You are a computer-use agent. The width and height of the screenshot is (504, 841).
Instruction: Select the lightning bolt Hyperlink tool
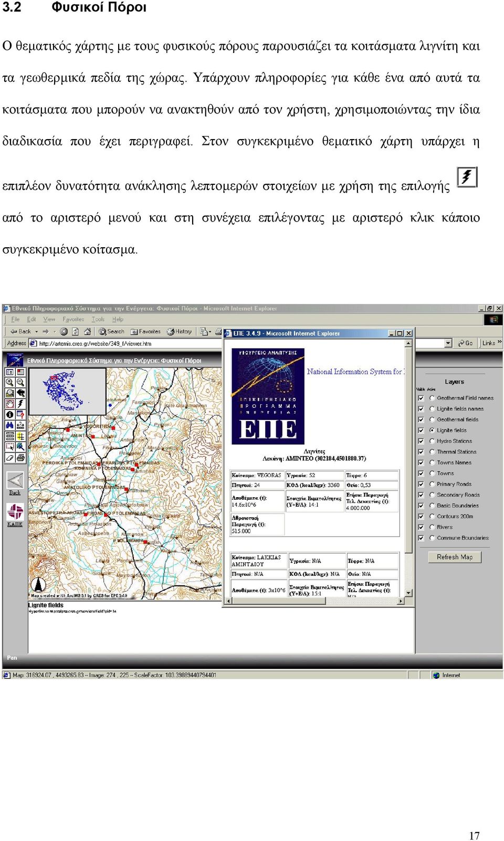[x=20, y=404]
